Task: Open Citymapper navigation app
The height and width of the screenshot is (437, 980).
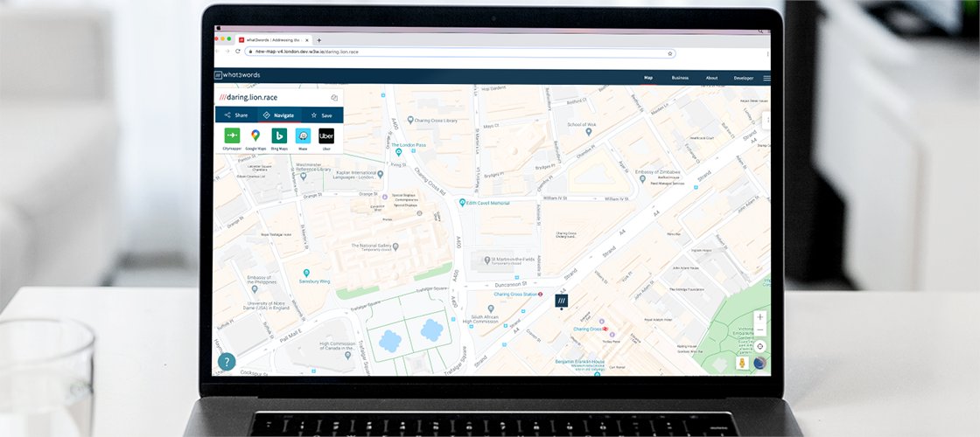Action: [233, 136]
